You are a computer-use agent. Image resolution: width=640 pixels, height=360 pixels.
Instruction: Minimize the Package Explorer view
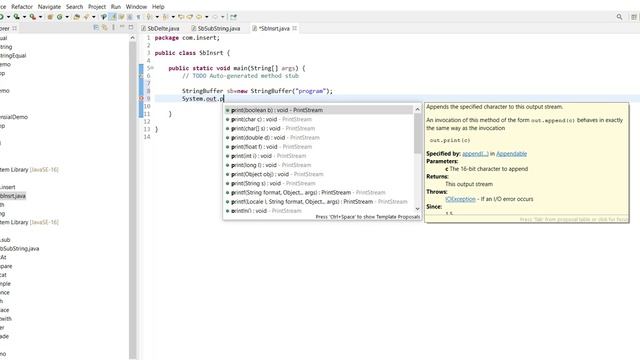click(x=122, y=27)
